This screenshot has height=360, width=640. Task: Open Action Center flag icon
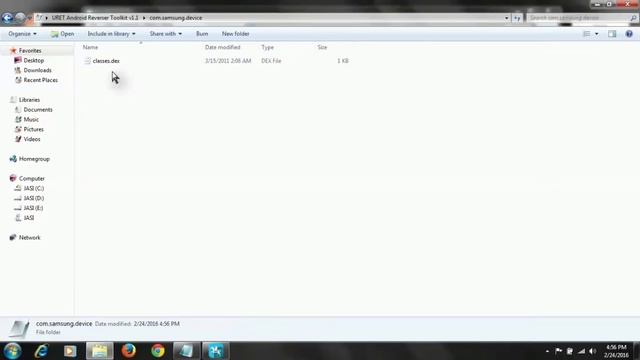[x=558, y=351]
